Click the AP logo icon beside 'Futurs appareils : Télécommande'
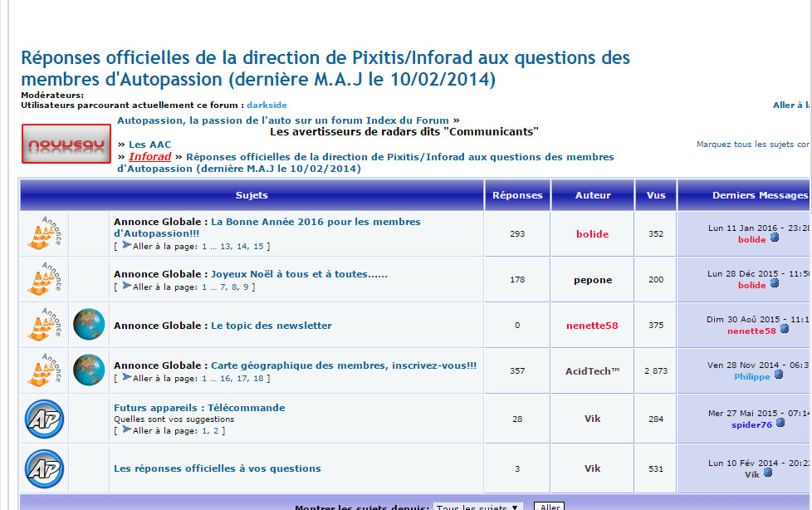 (45, 419)
